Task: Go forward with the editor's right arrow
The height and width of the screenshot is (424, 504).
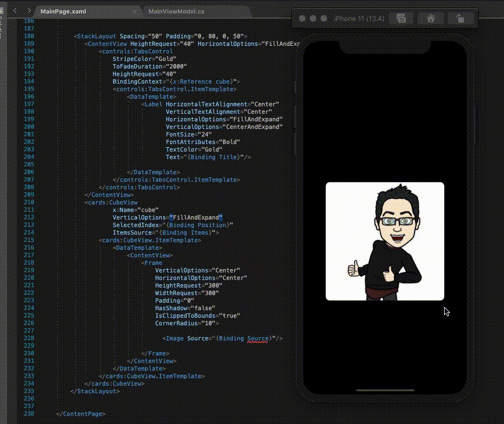Action: [x=29, y=11]
